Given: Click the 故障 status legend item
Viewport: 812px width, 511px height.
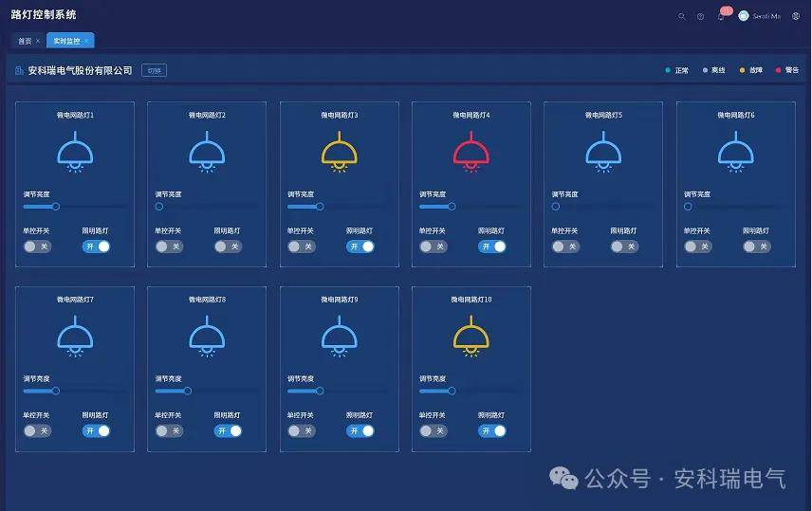Looking at the screenshot, I should click(750, 70).
